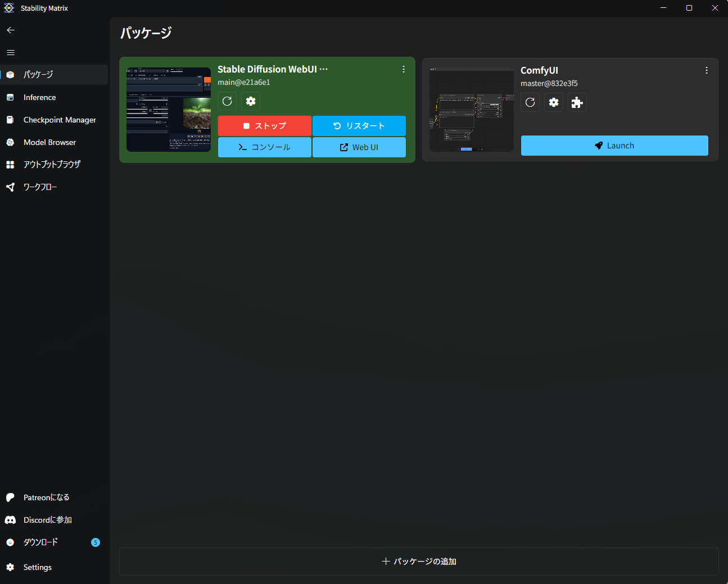Open ComfyUI three-dot options menu
Image resolution: width=728 pixels, height=584 pixels.
click(x=707, y=70)
